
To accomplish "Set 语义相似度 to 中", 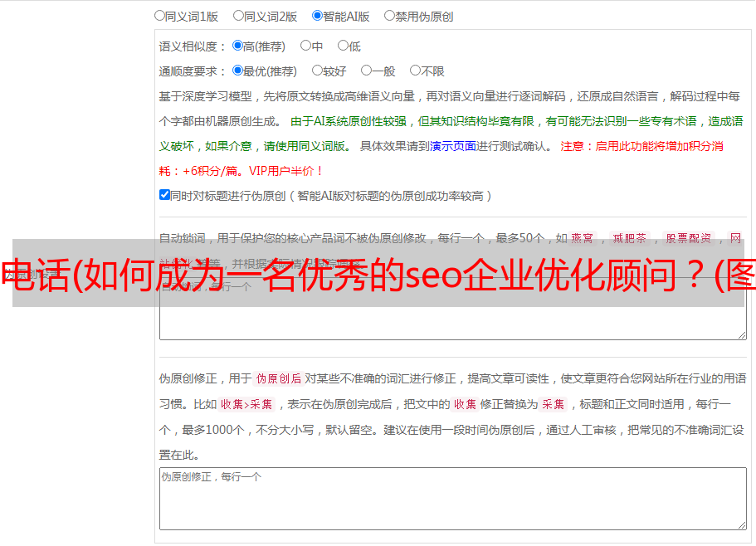I will tap(305, 46).
